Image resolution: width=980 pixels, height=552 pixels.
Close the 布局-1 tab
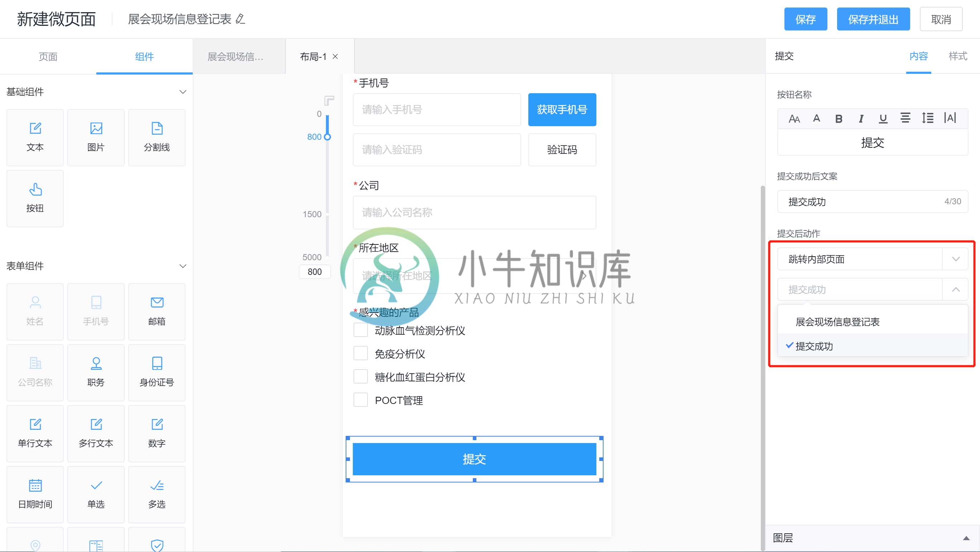pos(335,56)
